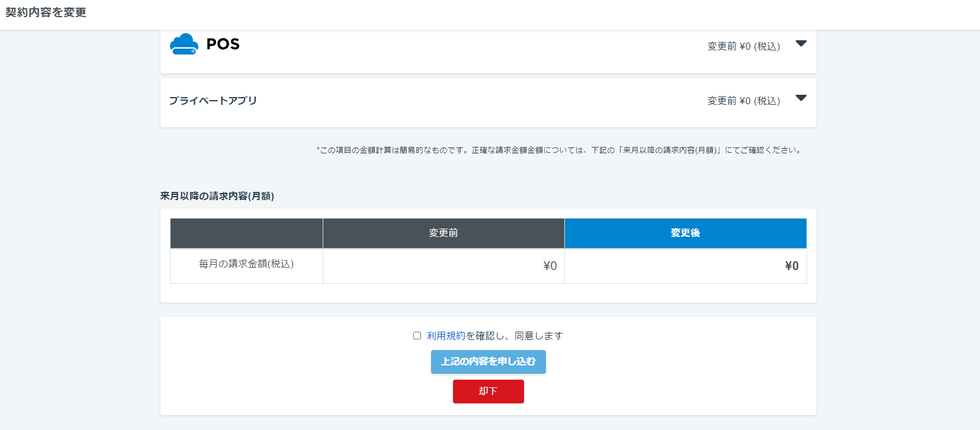Click the ¥0 amount under 変更前 column
Viewport: 980px width, 430px height.
[x=550, y=266]
